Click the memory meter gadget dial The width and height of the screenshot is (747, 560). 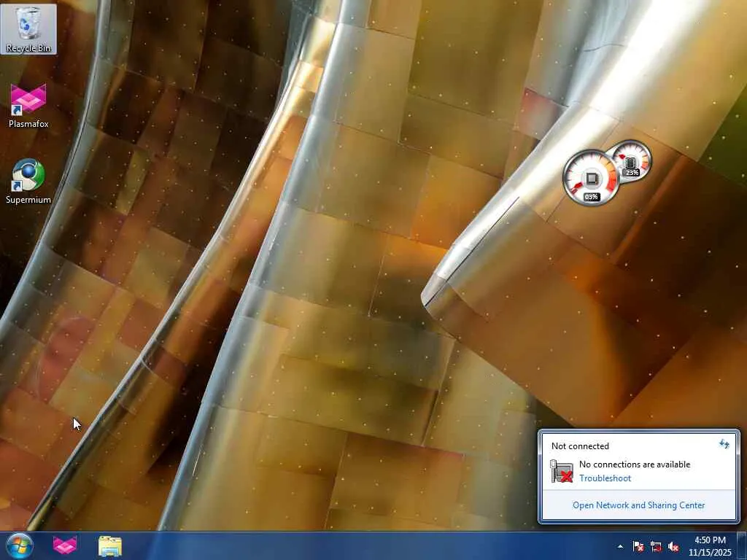632,160
